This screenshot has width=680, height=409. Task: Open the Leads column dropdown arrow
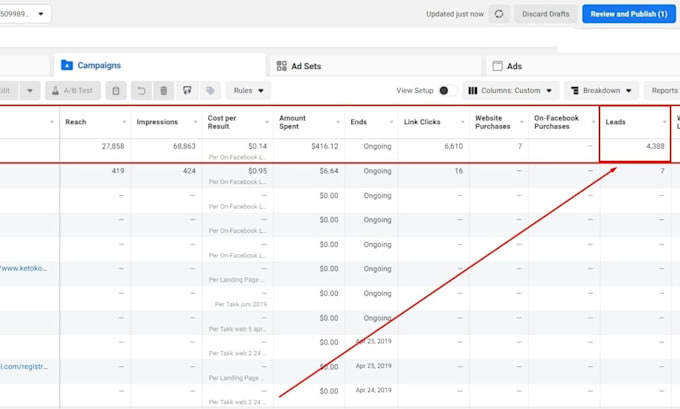(x=664, y=122)
